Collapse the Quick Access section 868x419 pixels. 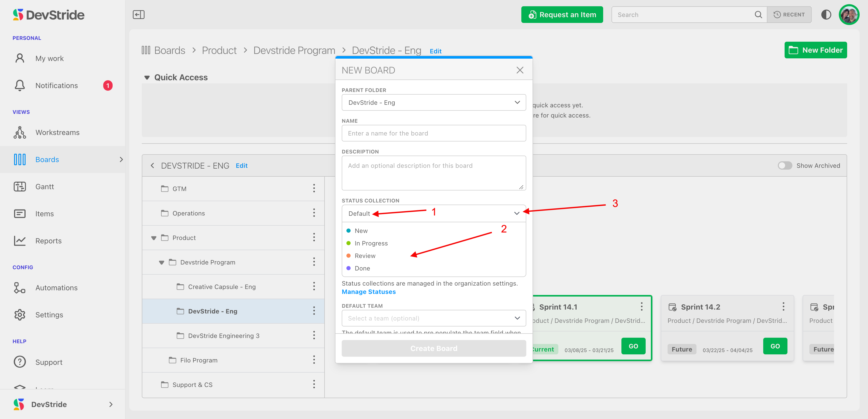pos(146,77)
